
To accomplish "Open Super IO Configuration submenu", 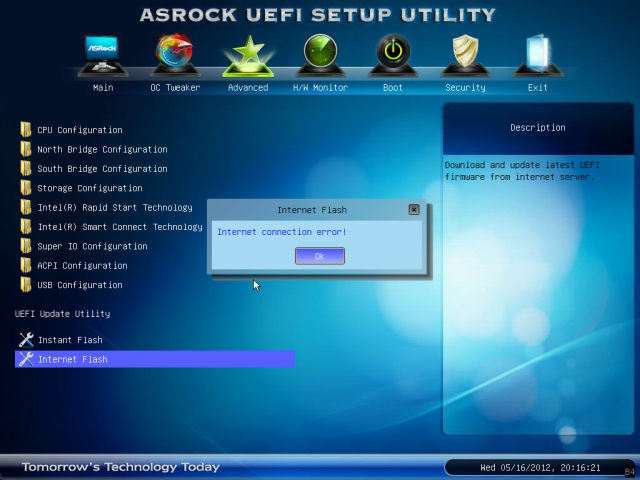I will tap(92, 246).
